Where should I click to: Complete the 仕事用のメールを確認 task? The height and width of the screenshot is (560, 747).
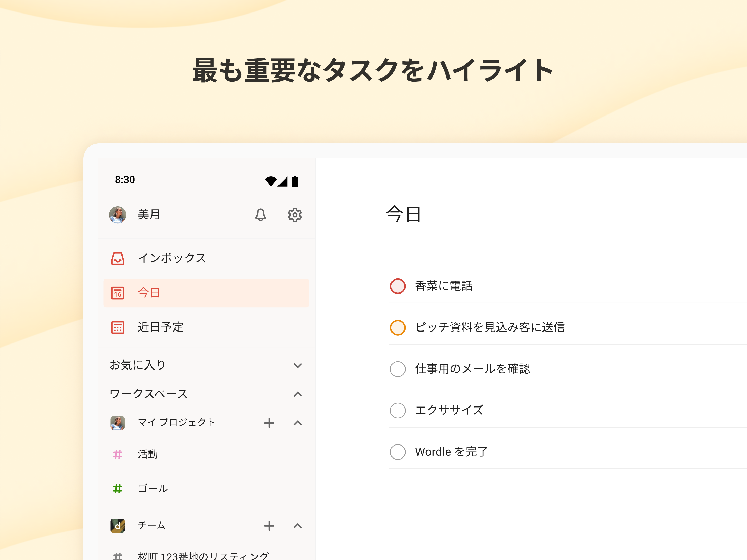tap(398, 369)
